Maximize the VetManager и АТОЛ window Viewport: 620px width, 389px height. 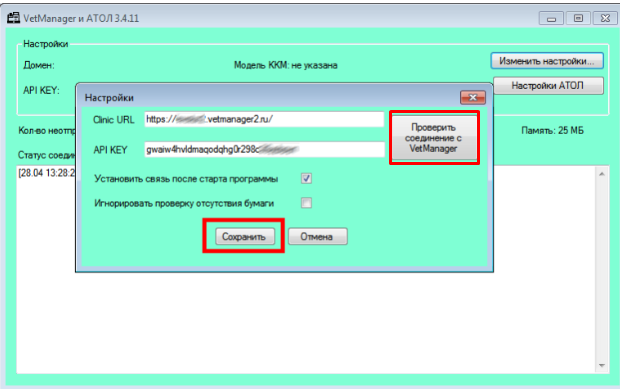[x=578, y=18]
